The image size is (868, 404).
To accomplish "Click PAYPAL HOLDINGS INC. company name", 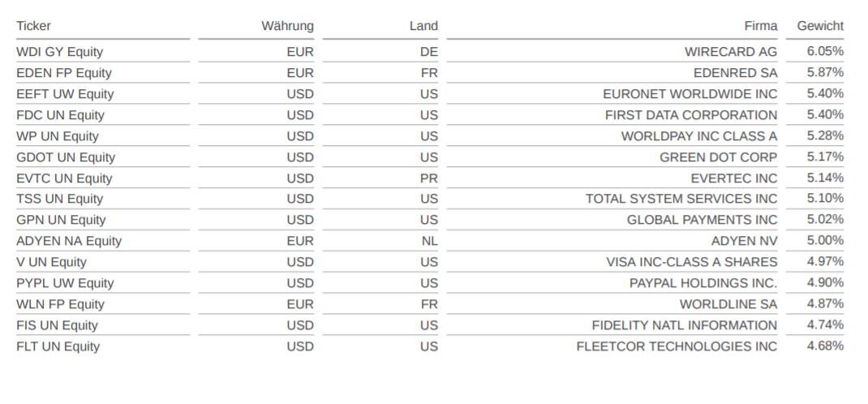I will (x=703, y=283).
